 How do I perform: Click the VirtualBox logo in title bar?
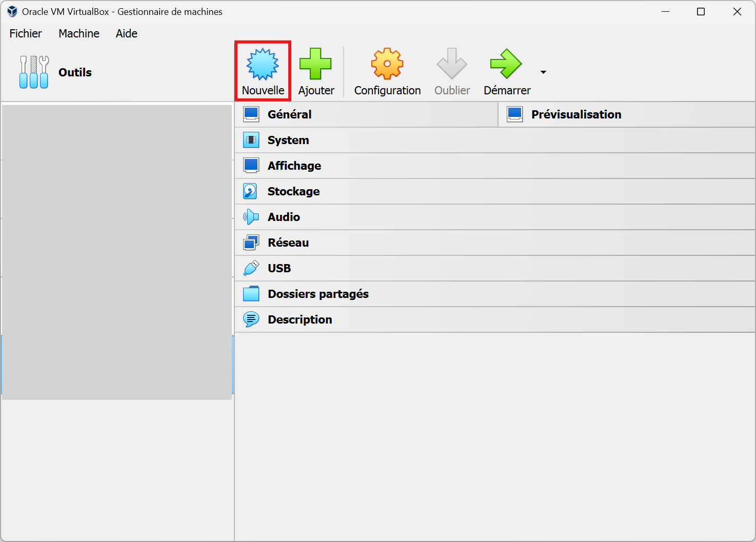12,11
